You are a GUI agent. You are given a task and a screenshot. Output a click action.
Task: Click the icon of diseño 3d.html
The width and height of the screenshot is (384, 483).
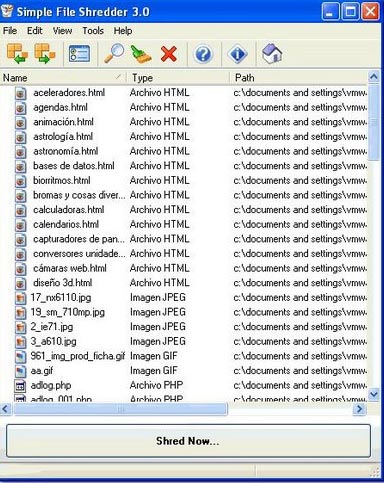click(21, 283)
